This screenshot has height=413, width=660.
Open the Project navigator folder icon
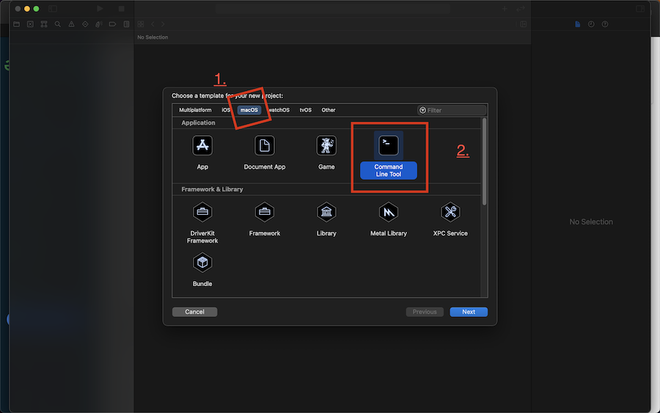click(16, 24)
